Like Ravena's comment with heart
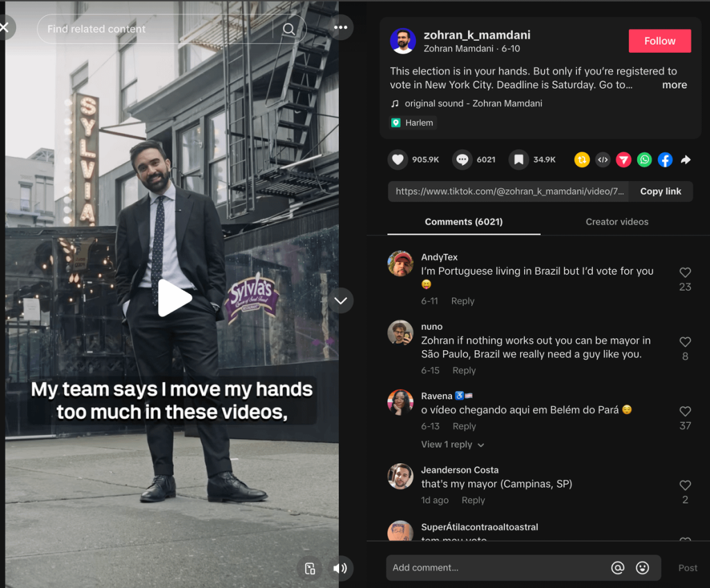The width and height of the screenshot is (710, 588). pos(685,411)
